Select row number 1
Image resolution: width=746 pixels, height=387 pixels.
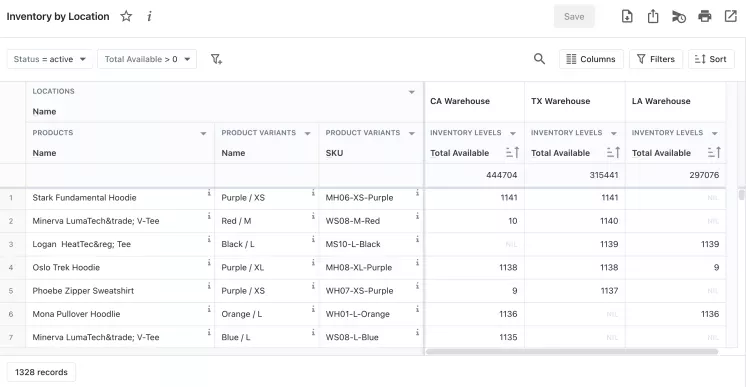pyautogui.click(x=11, y=198)
